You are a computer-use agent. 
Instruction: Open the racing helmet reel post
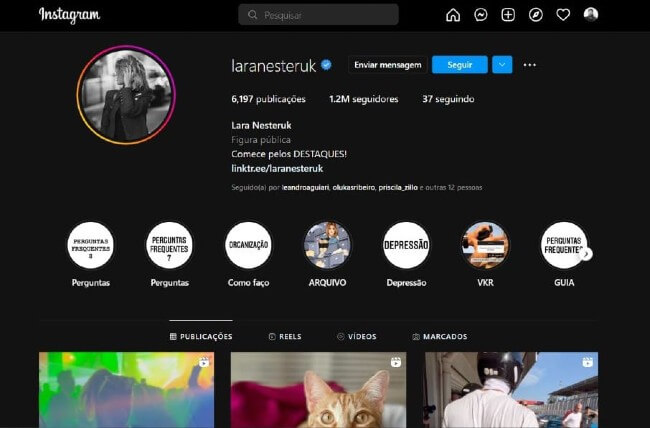click(x=510, y=390)
